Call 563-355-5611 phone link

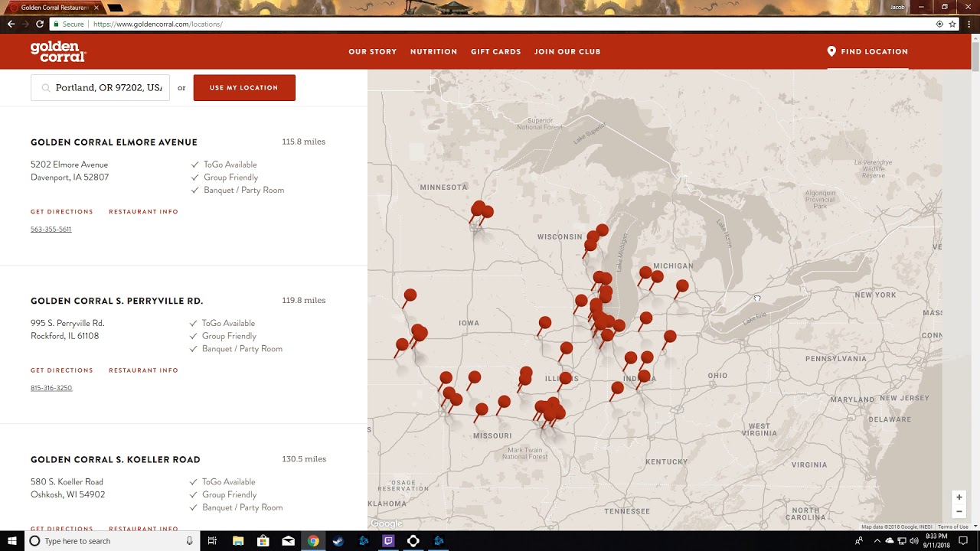point(51,230)
